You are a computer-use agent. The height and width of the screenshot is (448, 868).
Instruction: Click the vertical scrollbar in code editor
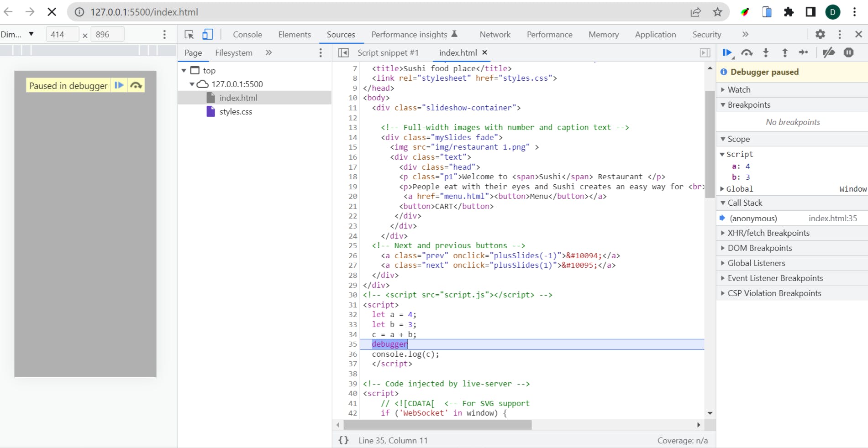tap(710, 144)
